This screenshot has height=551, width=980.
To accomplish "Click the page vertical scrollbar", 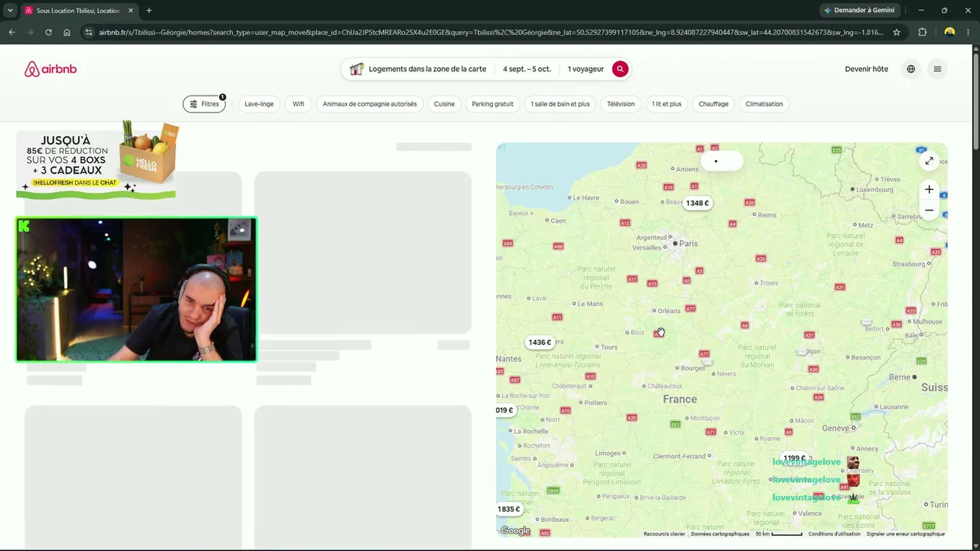I will [975, 99].
